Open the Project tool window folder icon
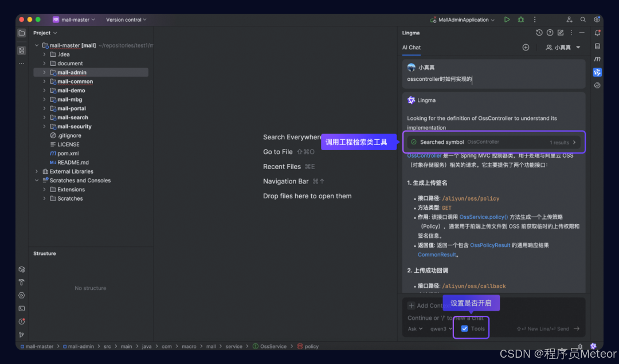The image size is (619, 364). point(22,33)
